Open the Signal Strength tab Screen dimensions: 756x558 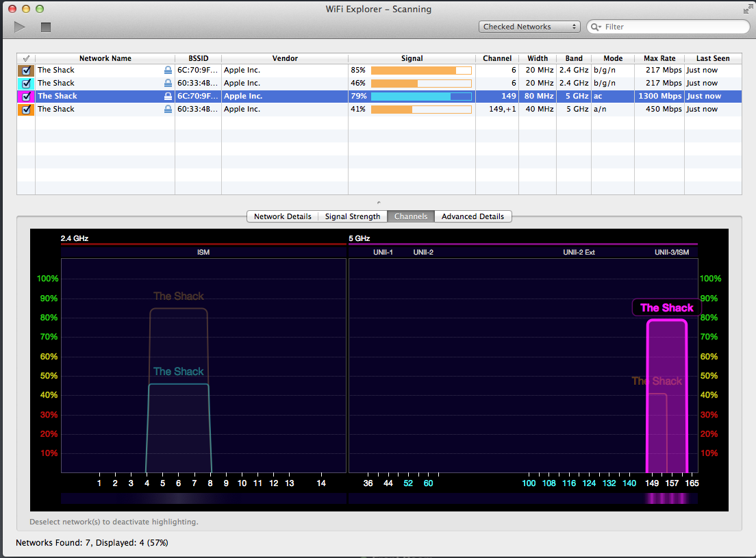click(353, 216)
